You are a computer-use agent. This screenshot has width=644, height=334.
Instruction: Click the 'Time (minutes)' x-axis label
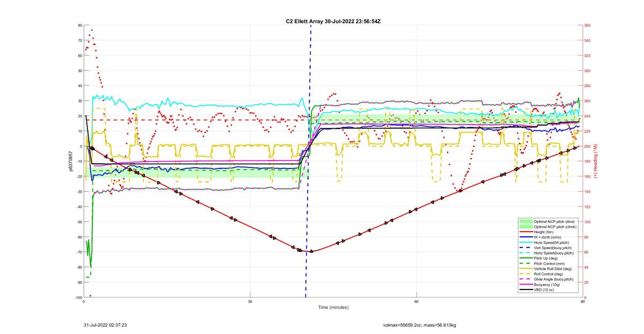point(333,308)
